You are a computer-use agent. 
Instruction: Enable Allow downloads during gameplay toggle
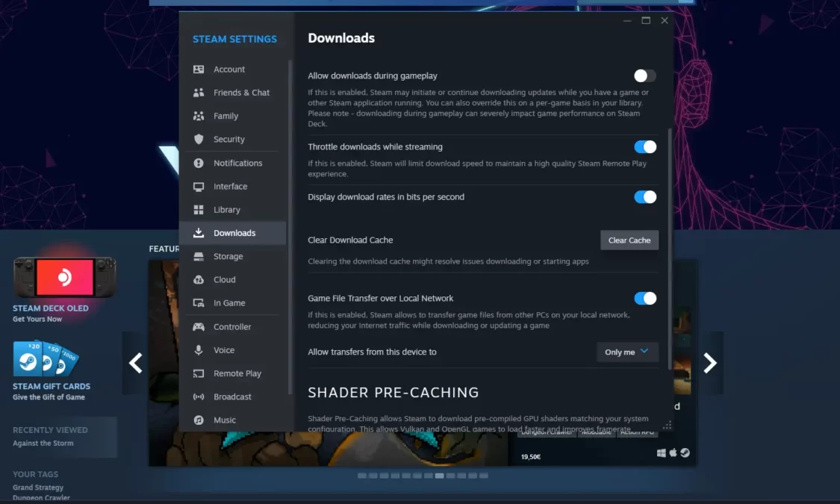(x=645, y=76)
